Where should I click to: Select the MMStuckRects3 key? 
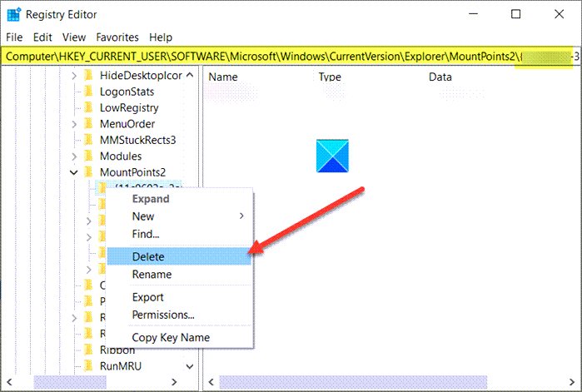click(x=137, y=140)
